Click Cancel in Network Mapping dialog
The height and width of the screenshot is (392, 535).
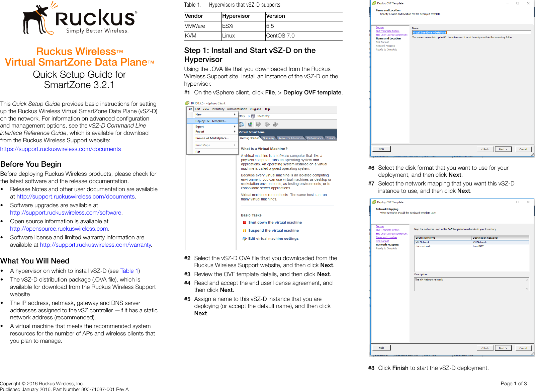(523, 348)
